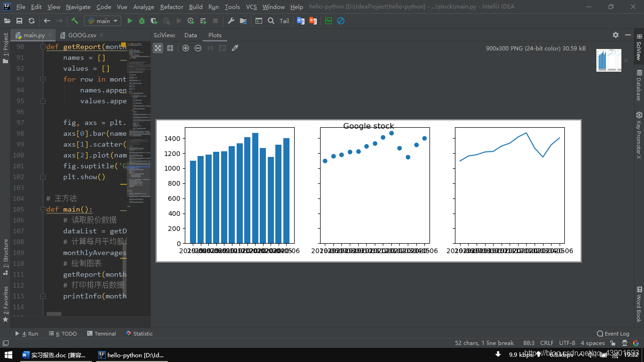Open the Navigate menu
The height and width of the screenshot is (362, 644).
78,7
